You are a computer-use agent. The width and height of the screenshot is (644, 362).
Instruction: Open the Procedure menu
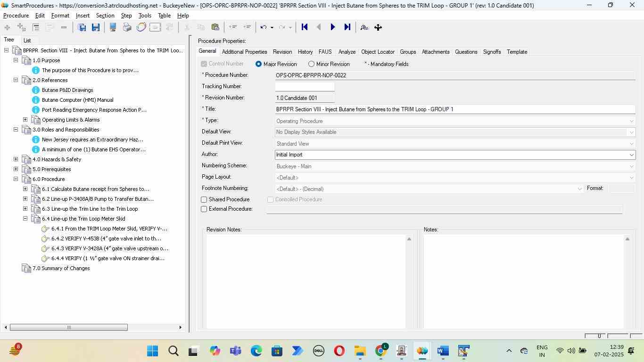coord(16,16)
